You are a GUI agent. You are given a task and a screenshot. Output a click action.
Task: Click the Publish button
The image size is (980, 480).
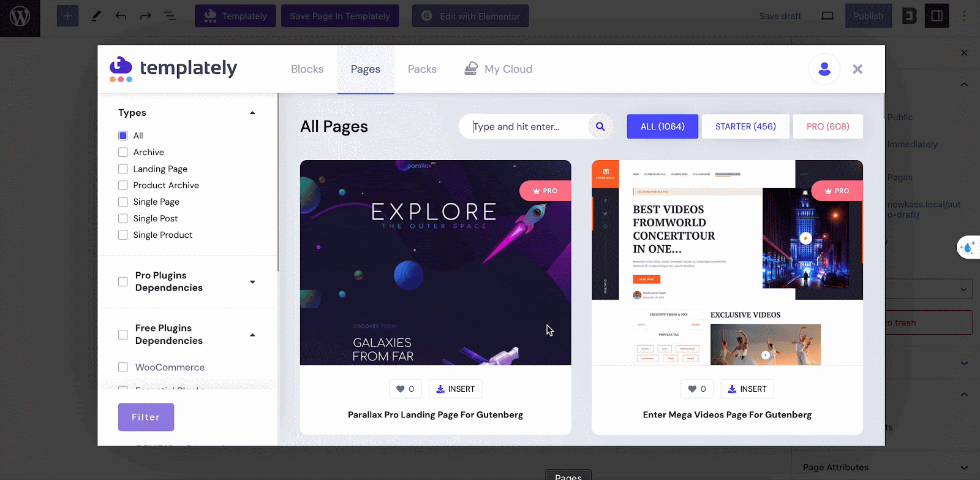(x=869, y=16)
